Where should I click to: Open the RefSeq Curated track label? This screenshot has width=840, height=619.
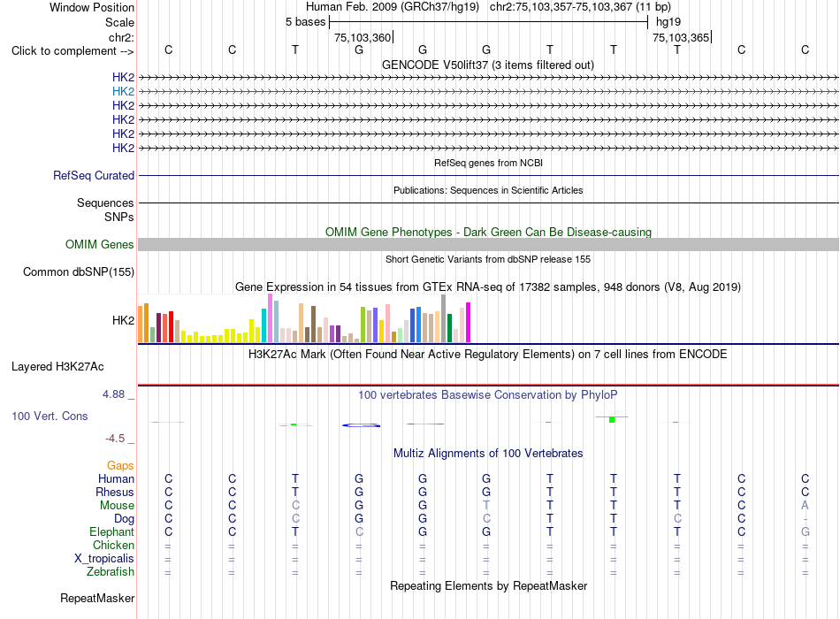94,175
